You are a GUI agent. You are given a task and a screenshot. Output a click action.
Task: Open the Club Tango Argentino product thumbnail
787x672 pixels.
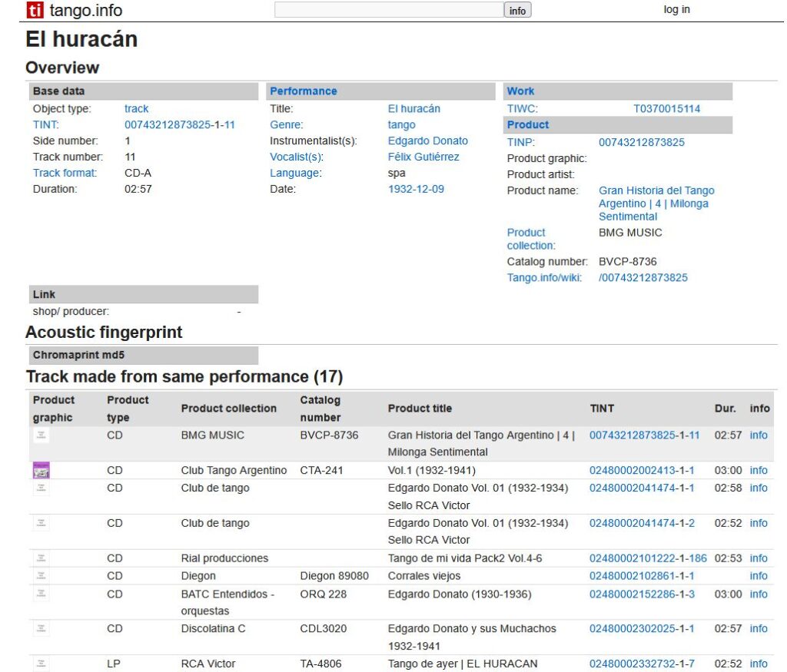42,470
